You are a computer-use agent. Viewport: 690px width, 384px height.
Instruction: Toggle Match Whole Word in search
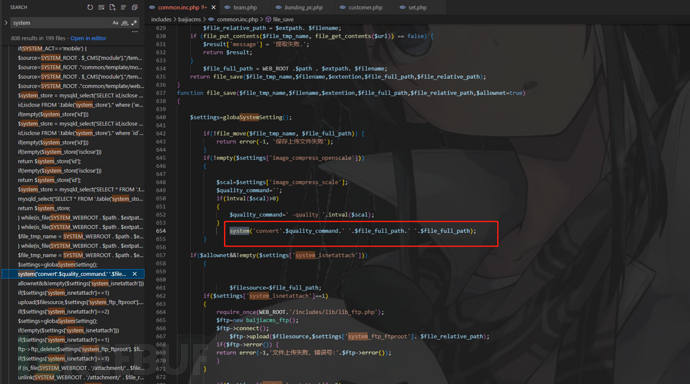click(x=125, y=23)
